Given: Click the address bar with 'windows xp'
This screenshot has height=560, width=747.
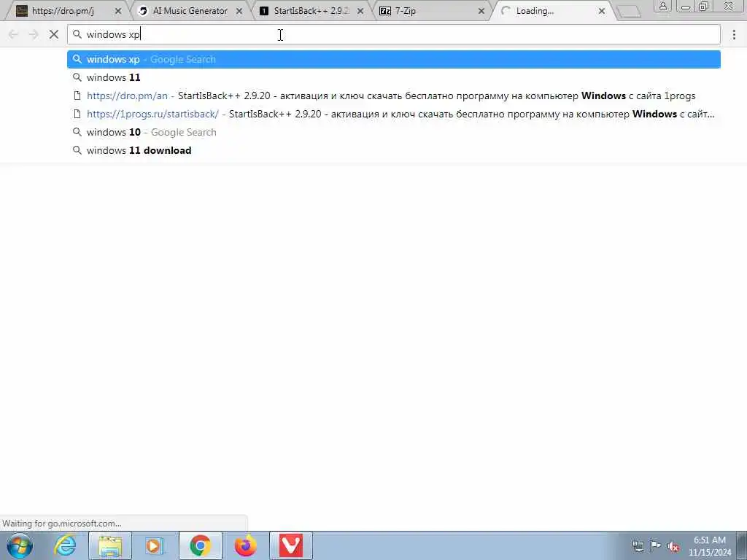Looking at the screenshot, I should pyautogui.click(x=393, y=34).
